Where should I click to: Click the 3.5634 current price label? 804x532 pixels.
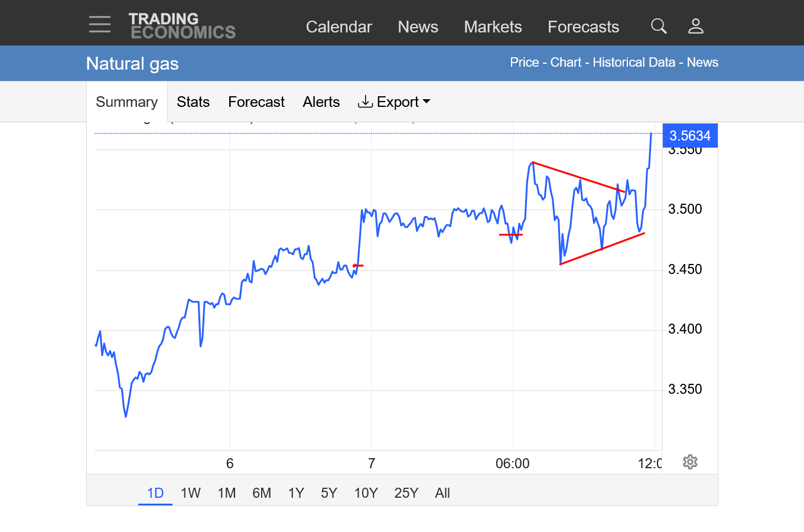pyautogui.click(x=689, y=136)
